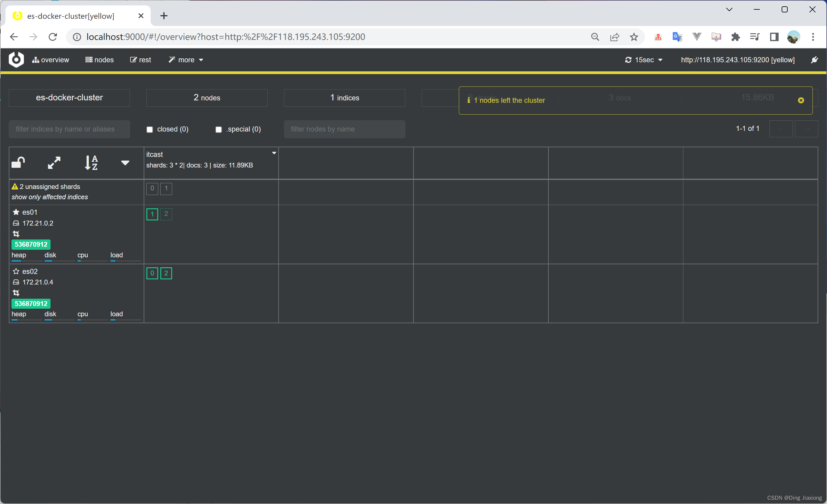This screenshot has height=504, width=827.
Task: Click the plug disconnect icon in navbar
Action: click(x=815, y=60)
